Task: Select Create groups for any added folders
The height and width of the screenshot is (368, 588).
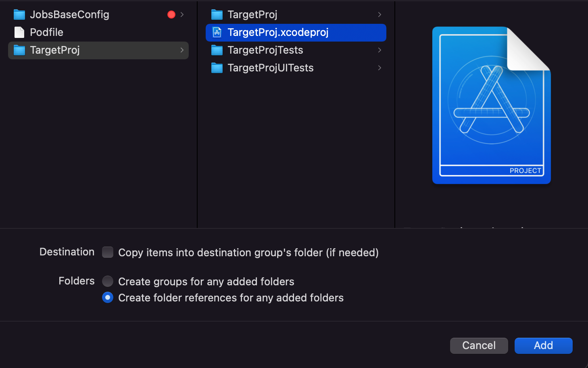Action: point(108,281)
